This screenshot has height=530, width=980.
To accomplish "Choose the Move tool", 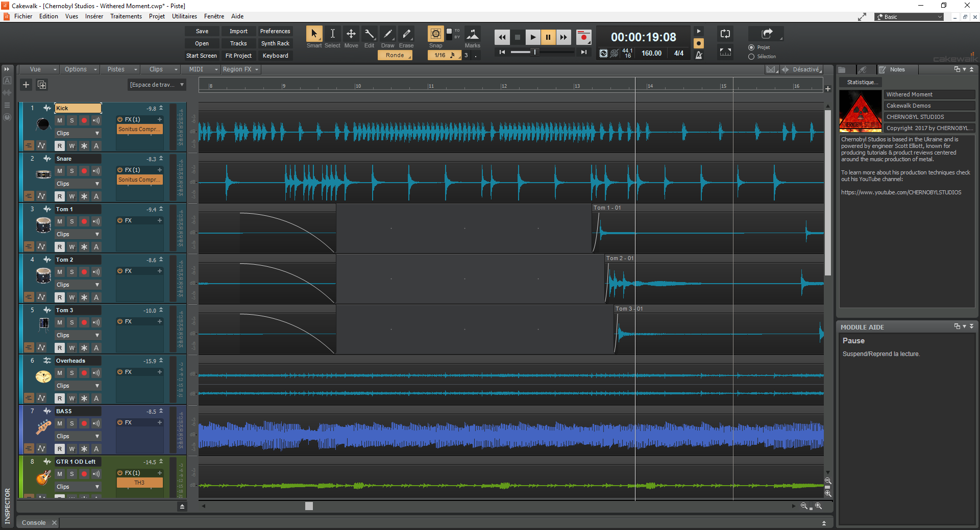I will pyautogui.click(x=351, y=34).
